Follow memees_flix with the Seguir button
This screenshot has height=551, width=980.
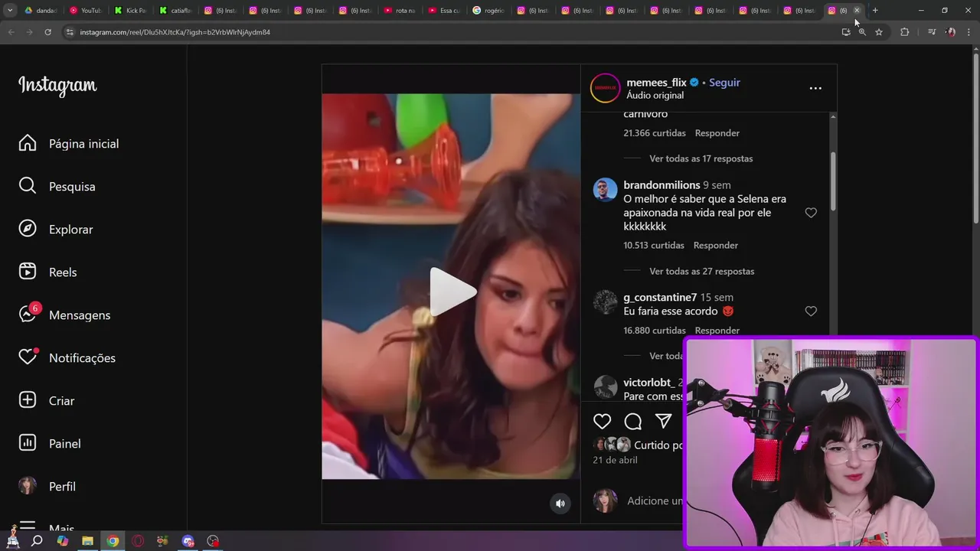point(724,83)
